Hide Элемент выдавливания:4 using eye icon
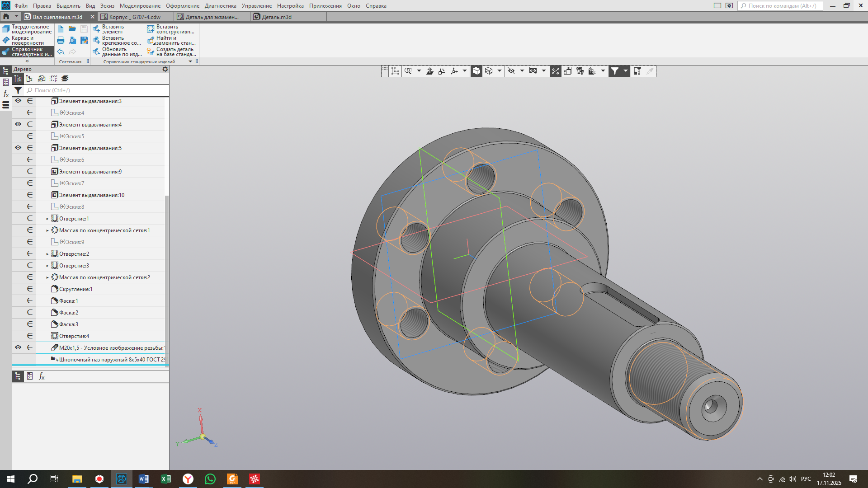 [x=18, y=124]
